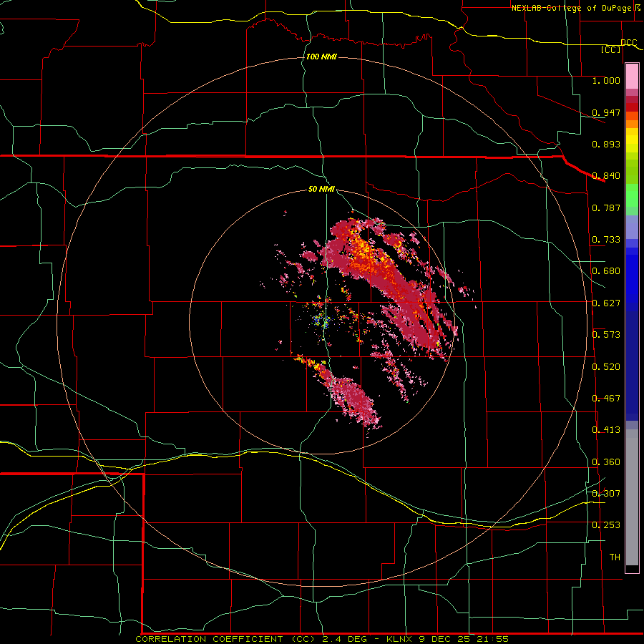The image size is (644, 644).
Task: Click the 0.520 legend value
Action: tap(606, 367)
